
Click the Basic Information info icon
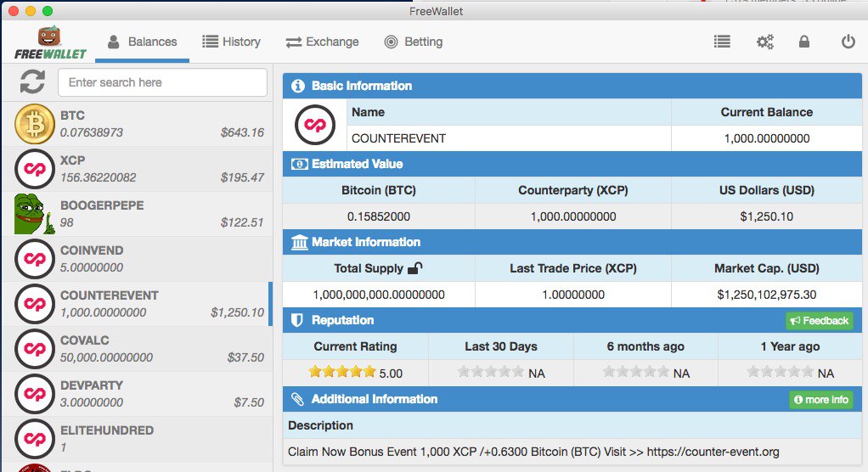click(298, 86)
